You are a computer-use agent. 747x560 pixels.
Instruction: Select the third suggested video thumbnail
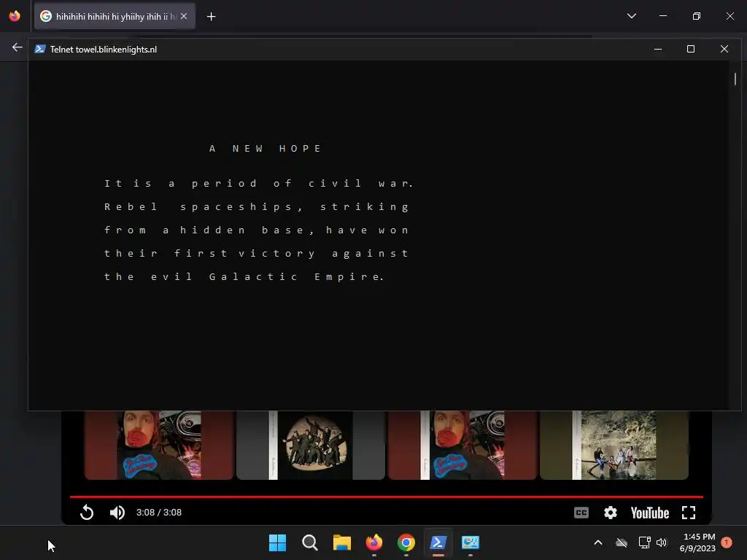[x=462, y=446]
